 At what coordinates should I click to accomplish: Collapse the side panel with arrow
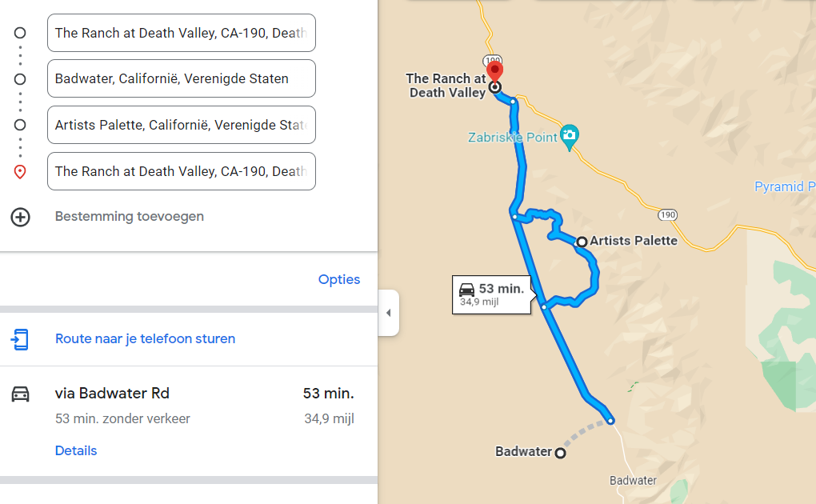click(388, 313)
